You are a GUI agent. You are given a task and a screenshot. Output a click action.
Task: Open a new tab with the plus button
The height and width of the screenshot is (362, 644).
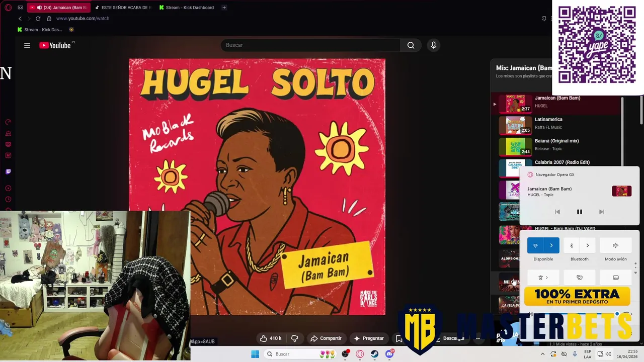click(x=224, y=8)
